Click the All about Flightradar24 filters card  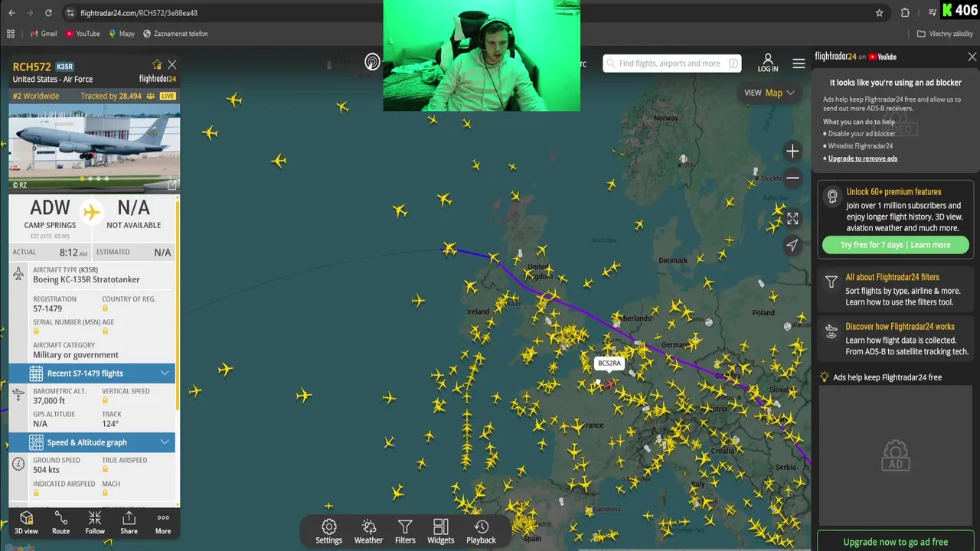point(895,289)
